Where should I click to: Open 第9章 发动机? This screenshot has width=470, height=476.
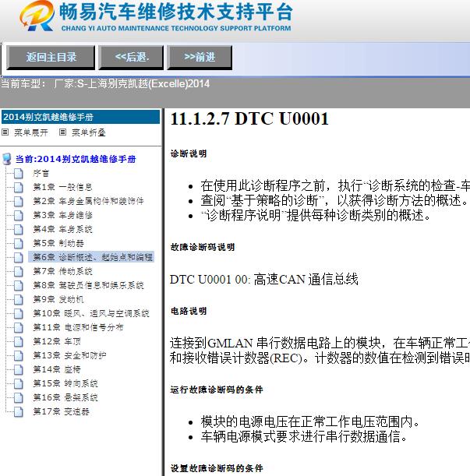58,299
